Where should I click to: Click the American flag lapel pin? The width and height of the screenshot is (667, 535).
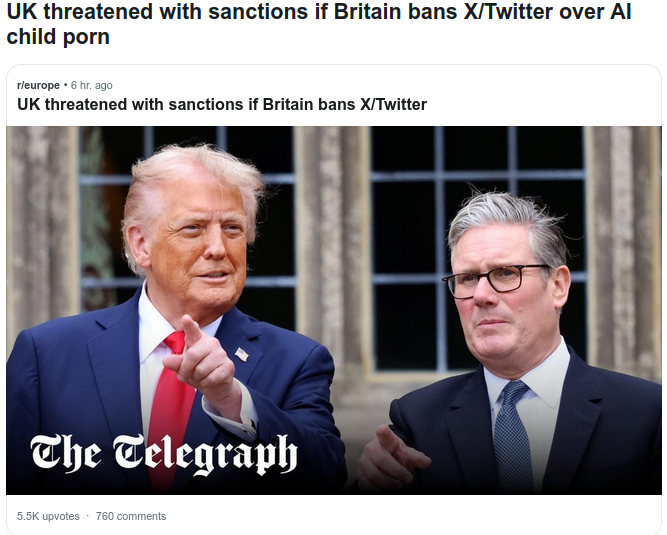(242, 354)
